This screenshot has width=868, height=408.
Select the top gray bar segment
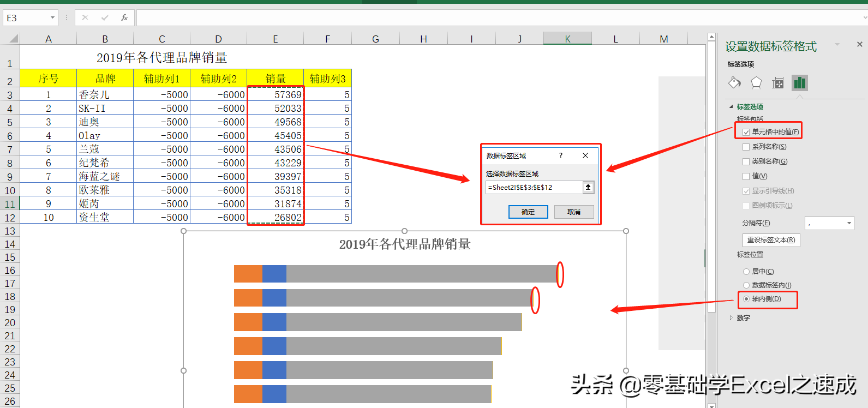click(x=422, y=274)
